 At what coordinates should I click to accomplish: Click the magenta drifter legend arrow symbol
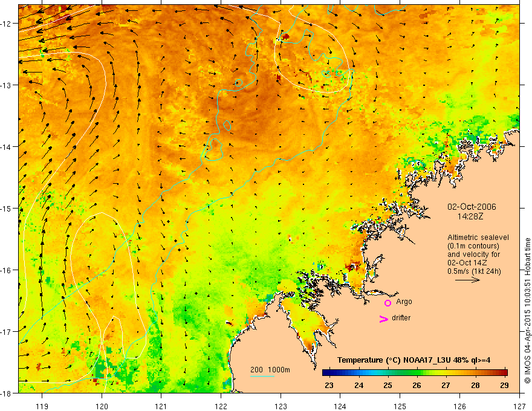click(x=384, y=319)
